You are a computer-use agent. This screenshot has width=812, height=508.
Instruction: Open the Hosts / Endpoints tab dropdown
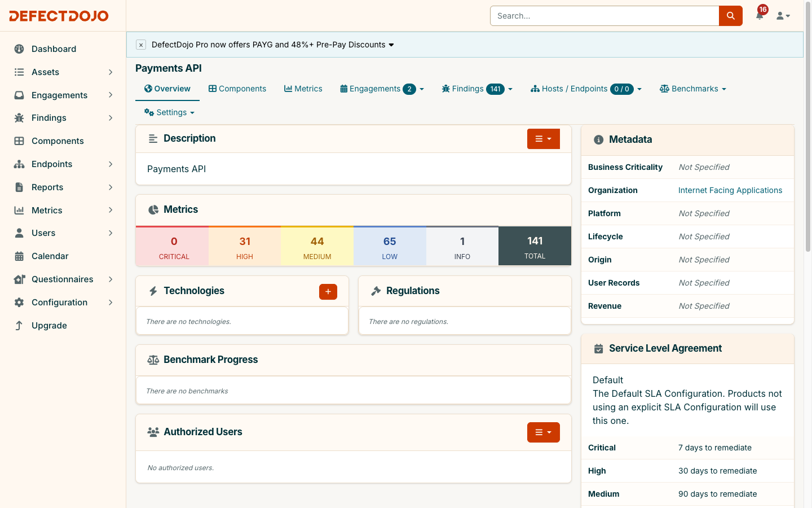[586, 89]
